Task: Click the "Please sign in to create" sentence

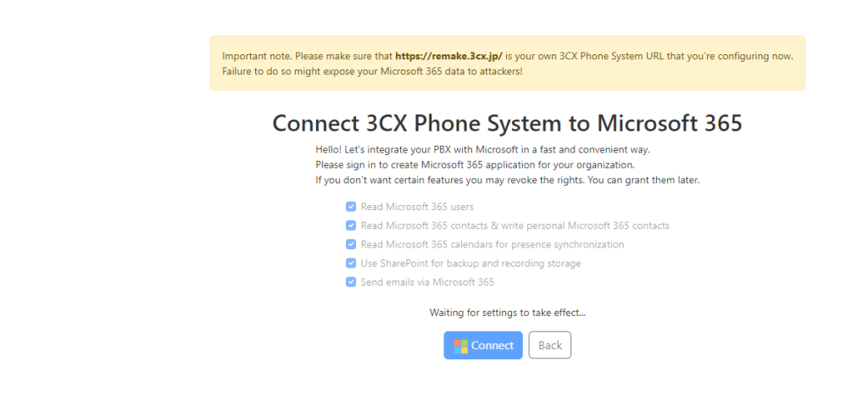Action: 475,164
